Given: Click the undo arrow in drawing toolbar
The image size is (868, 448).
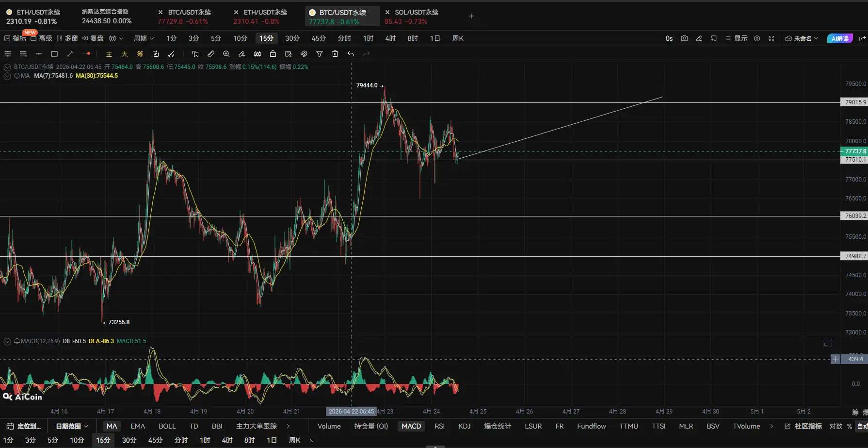Looking at the screenshot, I should [x=351, y=54].
